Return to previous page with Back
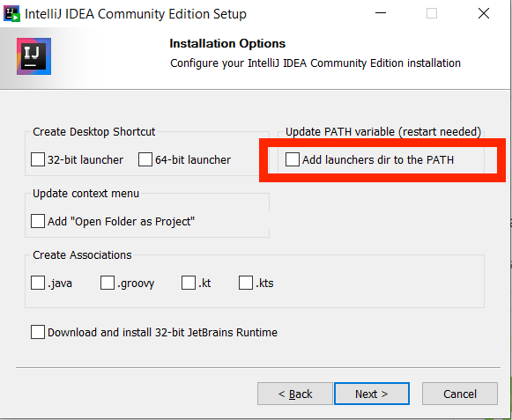 295,394
